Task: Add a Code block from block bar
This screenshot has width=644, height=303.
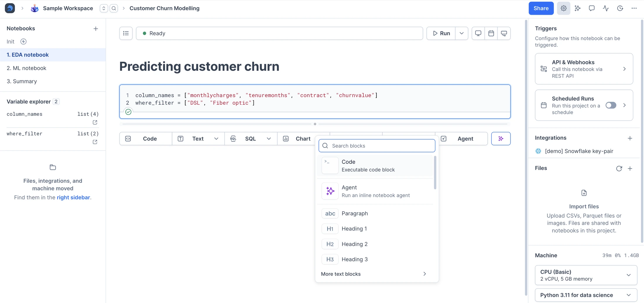Action: [146, 139]
